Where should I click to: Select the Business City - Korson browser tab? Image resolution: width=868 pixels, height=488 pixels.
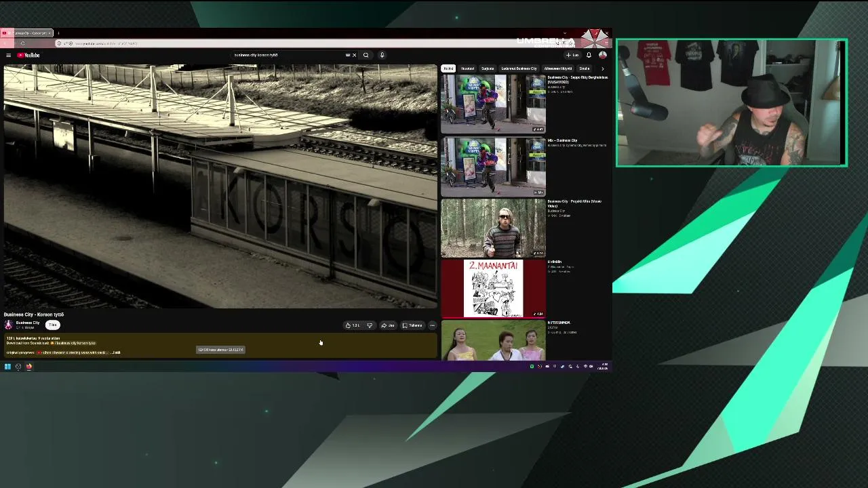(x=27, y=33)
